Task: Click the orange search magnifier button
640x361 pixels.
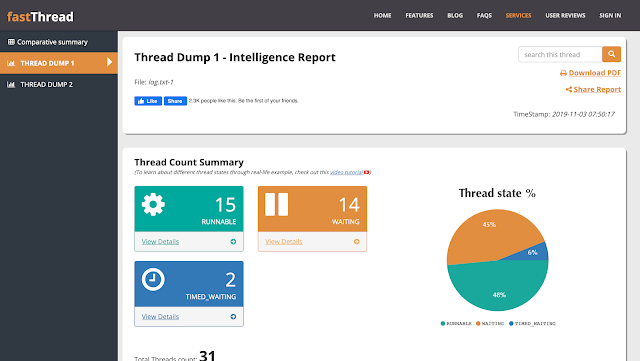Action: click(x=611, y=54)
